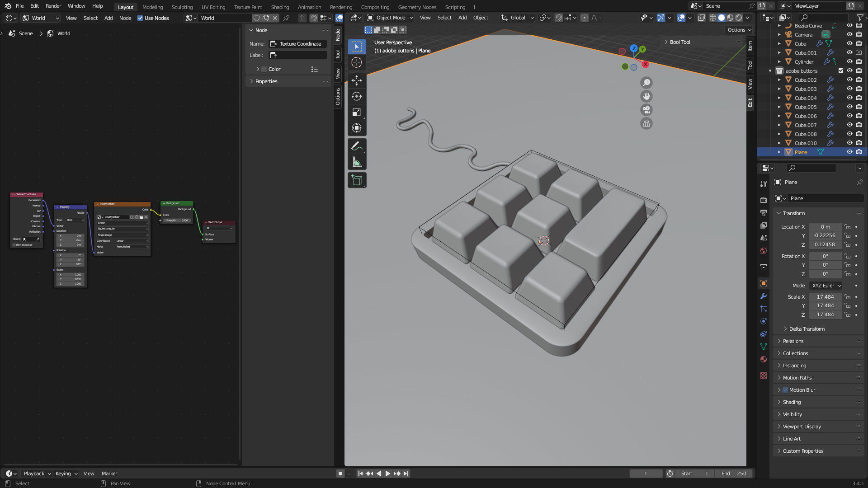
Task: Expand the Viewport Display panel
Action: (802, 427)
